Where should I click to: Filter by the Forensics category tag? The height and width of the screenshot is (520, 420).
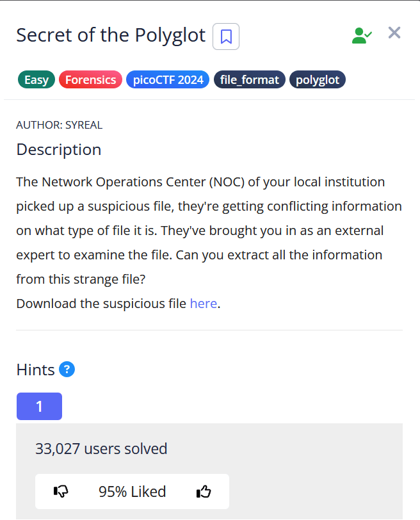click(90, 80)
